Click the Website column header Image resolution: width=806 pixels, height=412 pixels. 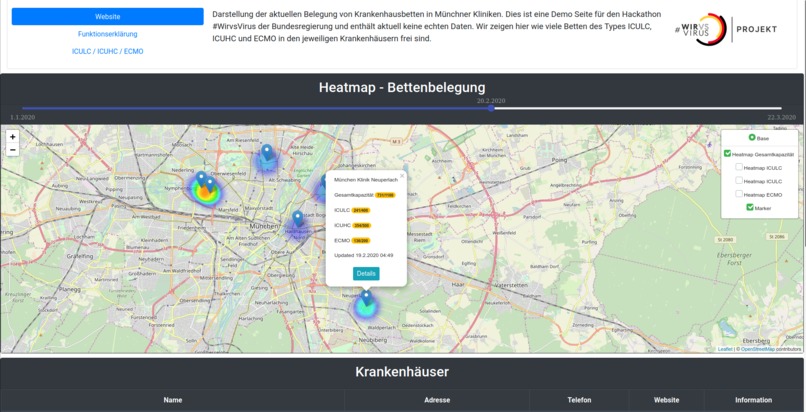click(667, 400)
